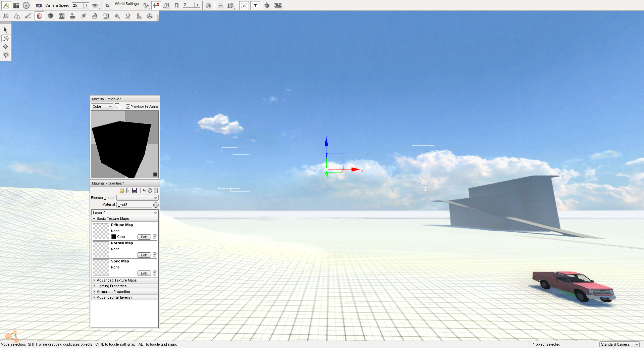This screenshot has height=348, width=644.
Task: Open the World Editor scene icon
Action: click(x=6, y=5)
